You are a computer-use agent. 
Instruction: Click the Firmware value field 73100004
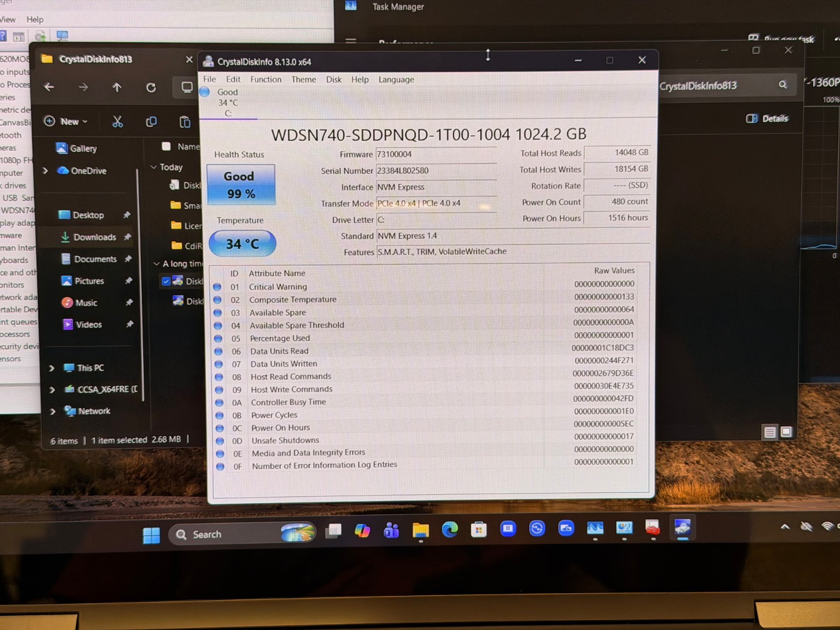tap(436, 154)
